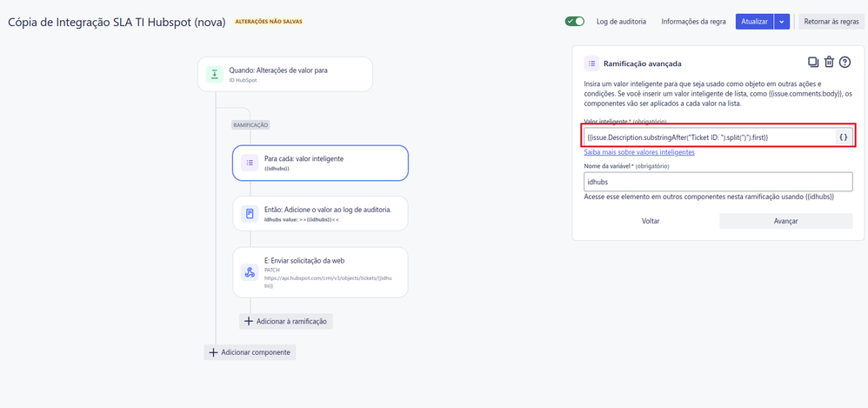Viewport: 868px width, 408px height.
Task: Expand the Atualizar dropdown arrow
Action: point(782,22)
